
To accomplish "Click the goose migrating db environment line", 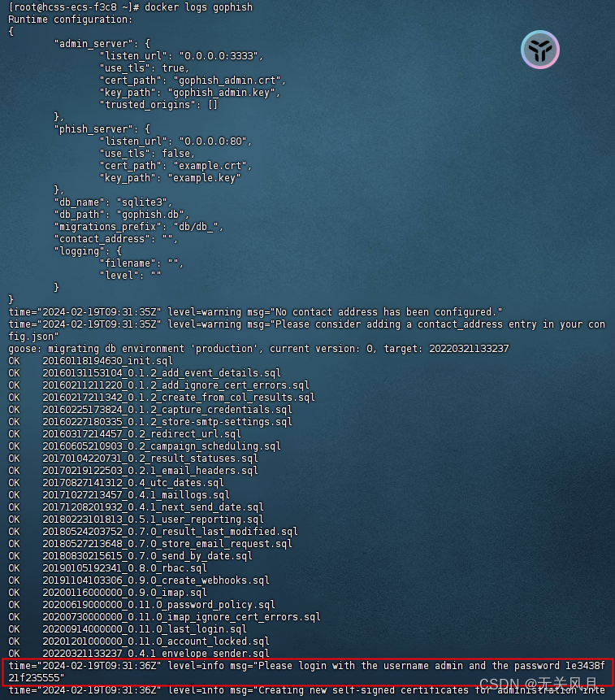I will point(258,349).
